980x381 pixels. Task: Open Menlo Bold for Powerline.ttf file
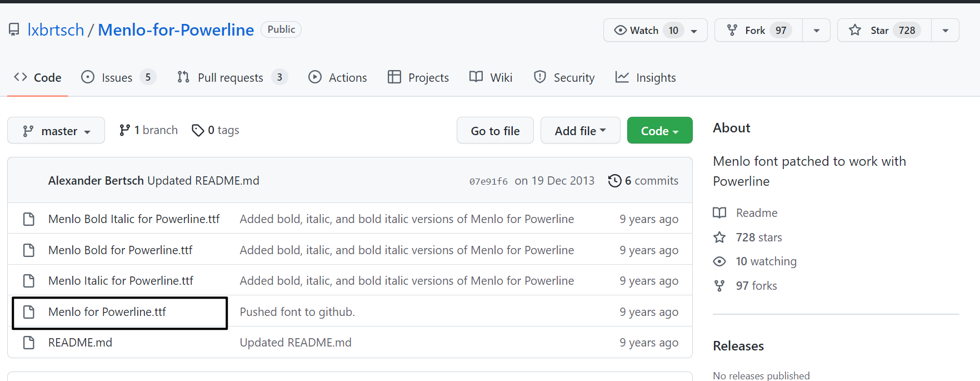121,250
